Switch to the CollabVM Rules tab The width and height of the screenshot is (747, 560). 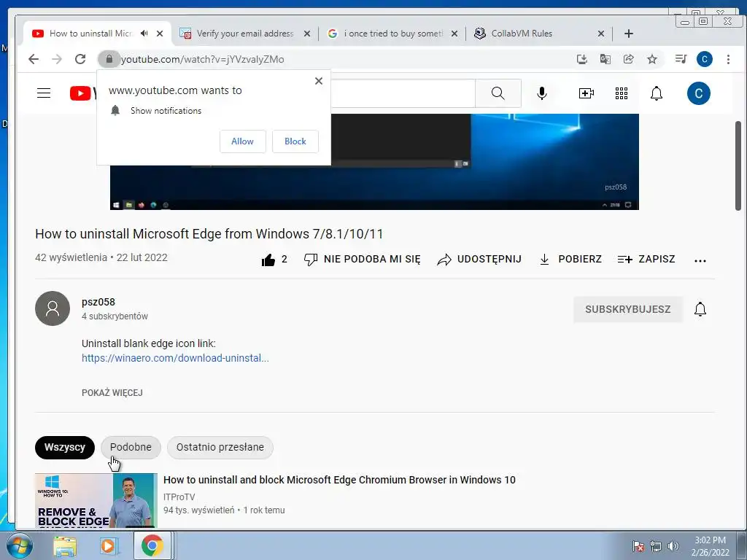(x=521, y=34)
